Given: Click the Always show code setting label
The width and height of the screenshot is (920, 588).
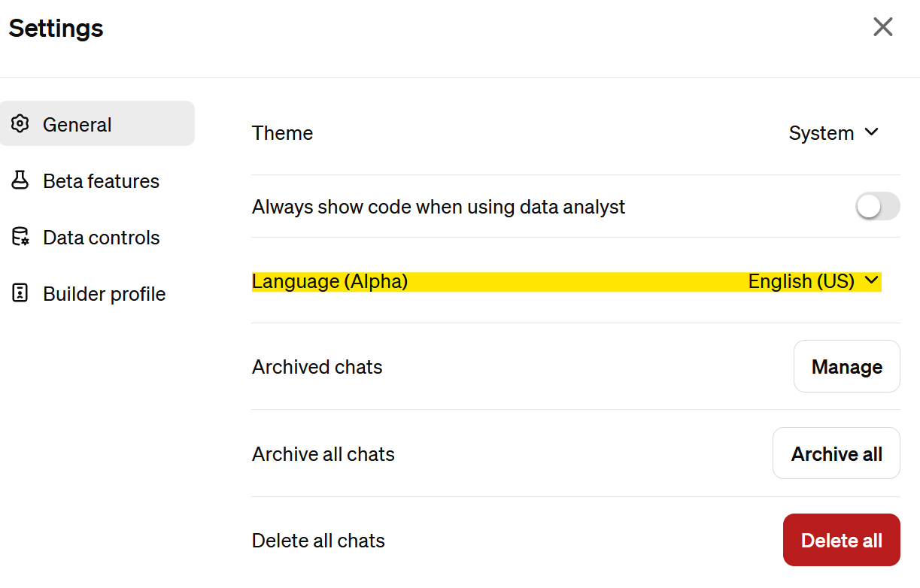Looking at the screenshot, I should tap(439, 207).
